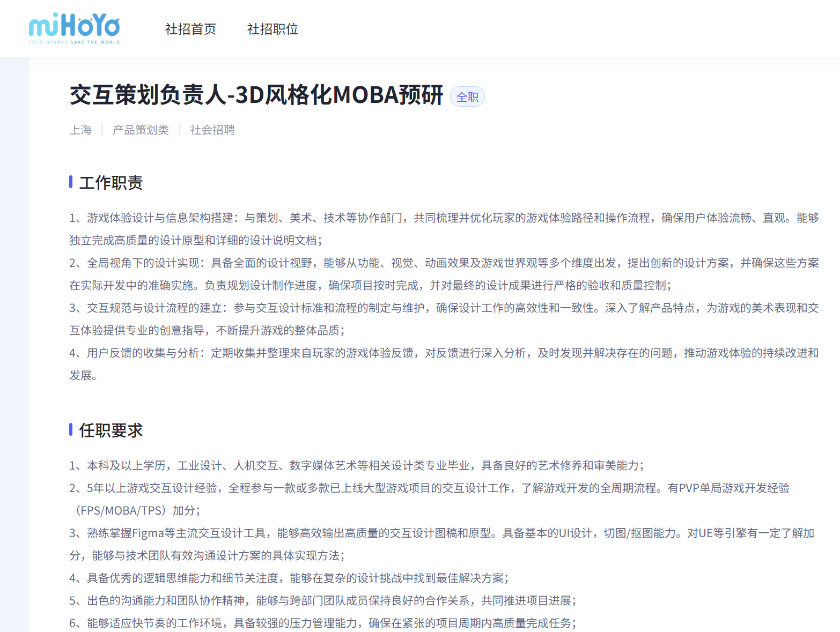Open the 社招首页 navigation tab
840x632 pixels.
pos(190,29)
